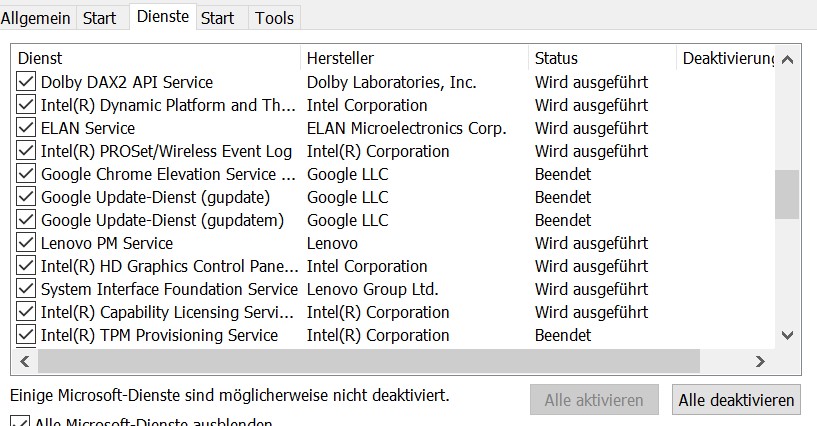The width and height of the screenshot is (817, 426).
Task: Toggle Alle Microsoft-Dienste ausblenden checkbox
Action: coord(20,422)
